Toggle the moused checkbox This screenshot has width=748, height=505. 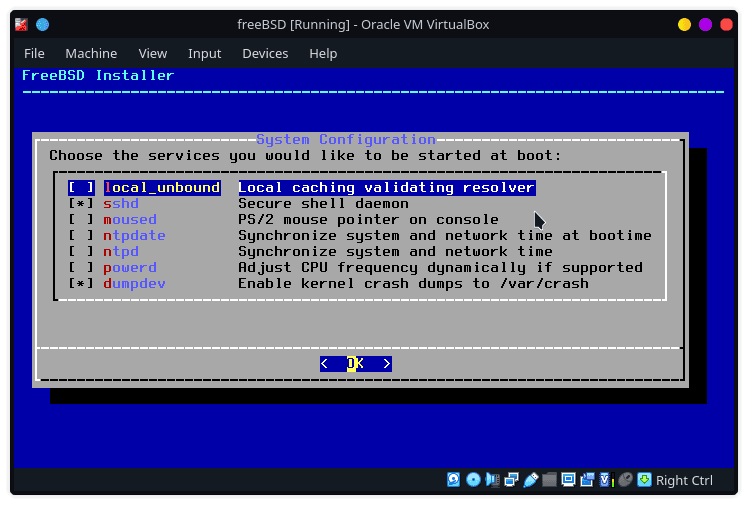coord(81,219)
